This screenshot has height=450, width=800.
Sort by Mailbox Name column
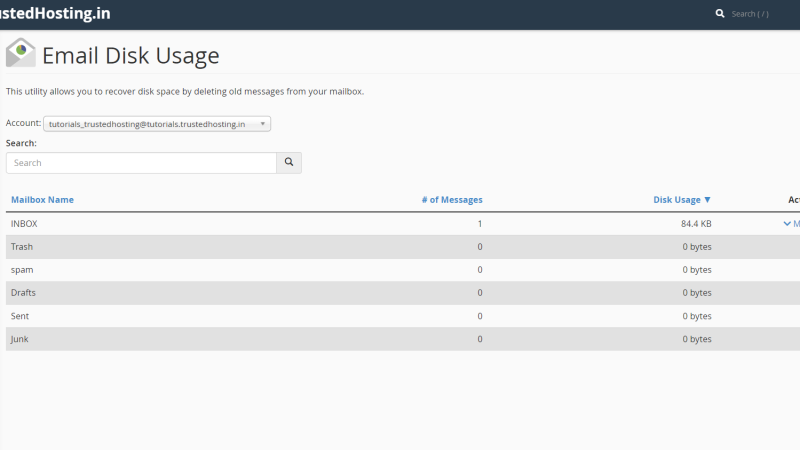point(42,199)
